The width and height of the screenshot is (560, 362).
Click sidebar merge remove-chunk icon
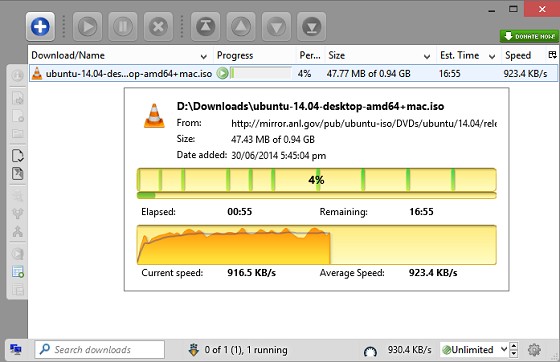coord(18,232)
